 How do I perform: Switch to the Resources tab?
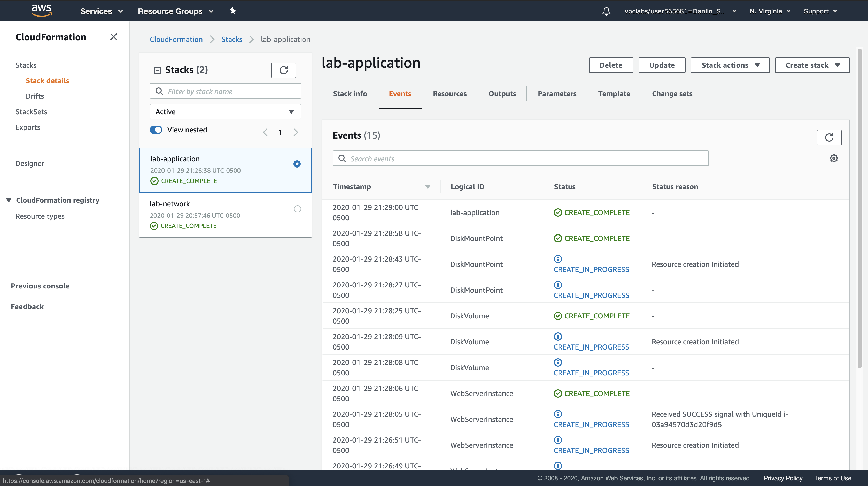(x=450, y=94)
